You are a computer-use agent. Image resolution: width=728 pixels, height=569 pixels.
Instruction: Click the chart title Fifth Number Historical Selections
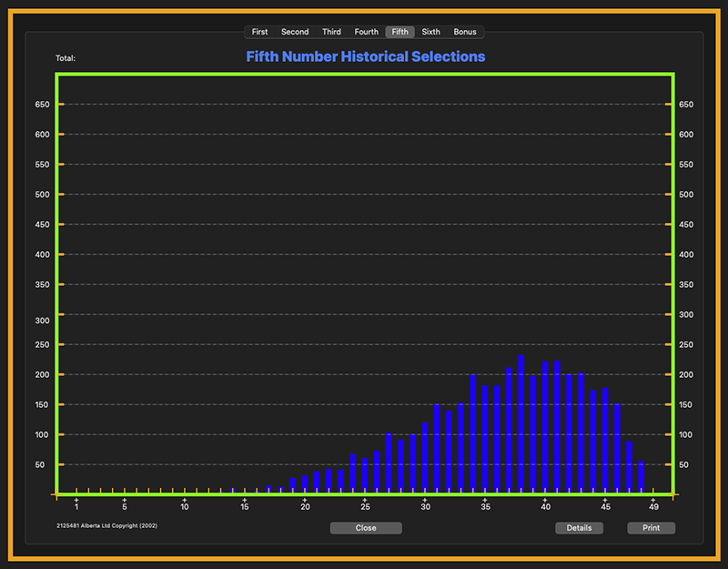point(366,56)
